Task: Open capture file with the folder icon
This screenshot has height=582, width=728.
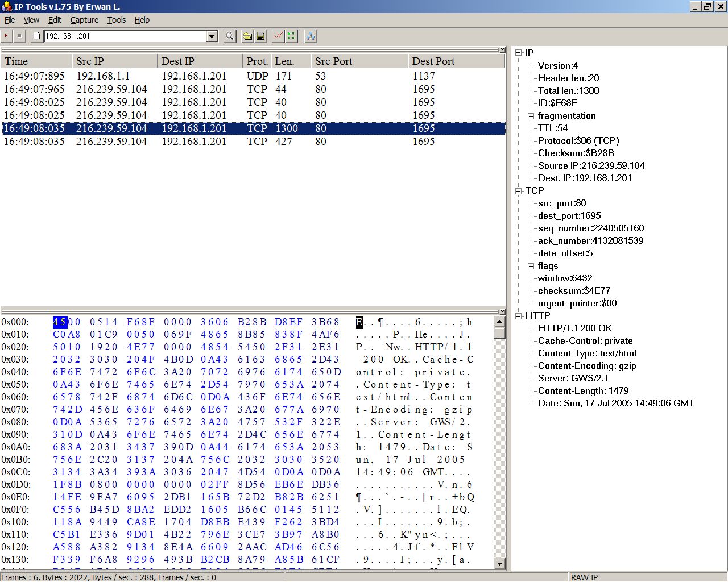Action: pos(247,36)
